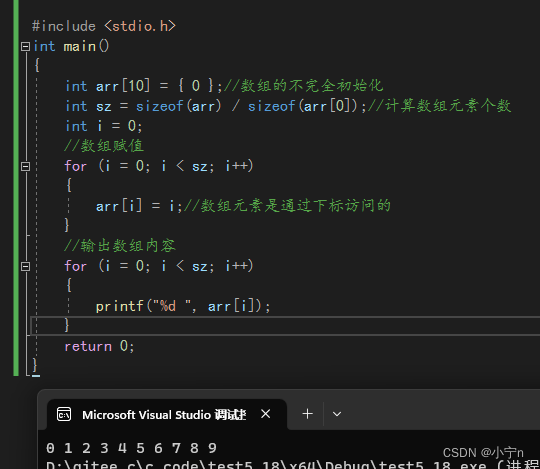Viewport: 540px width, 469px height.
Task: Click the return 0 statement
Action: pyautogui.click(x=99, y=346)
